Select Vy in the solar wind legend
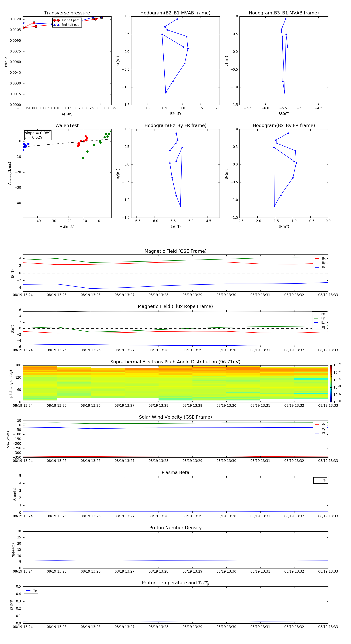 [x=320, y=429]
